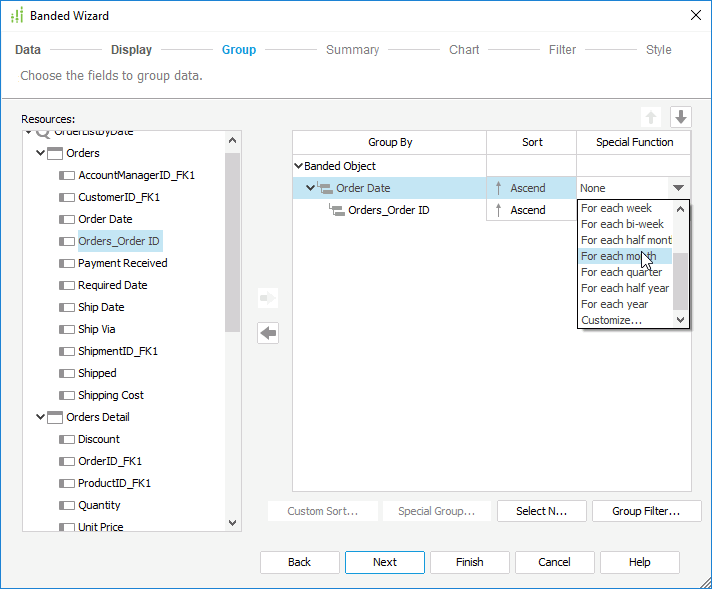
Task: Go to the Display wizard step
Action: 131,49
